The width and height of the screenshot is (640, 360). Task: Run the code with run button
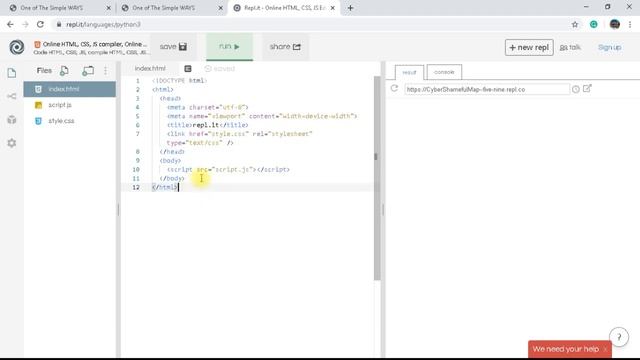coord(229,47)
